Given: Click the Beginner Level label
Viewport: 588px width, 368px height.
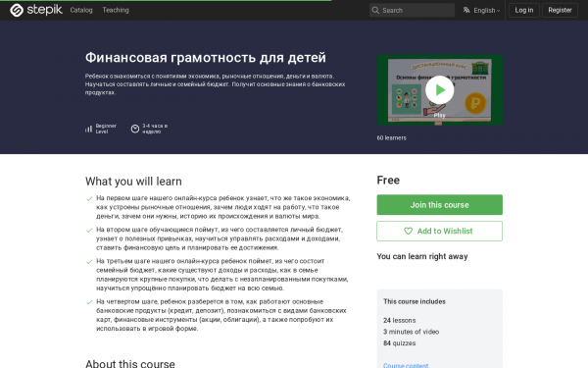Looking at the screenshot, I should pos(106,129).
